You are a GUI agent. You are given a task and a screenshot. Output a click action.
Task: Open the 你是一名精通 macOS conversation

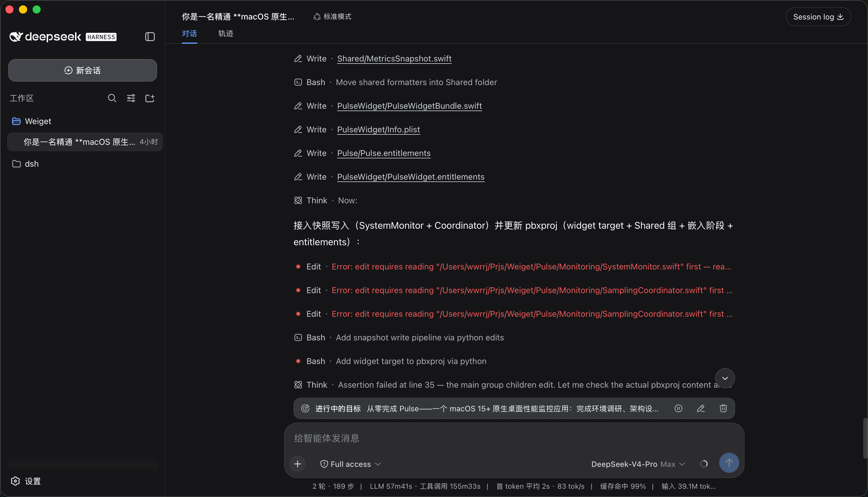(85, 142)
